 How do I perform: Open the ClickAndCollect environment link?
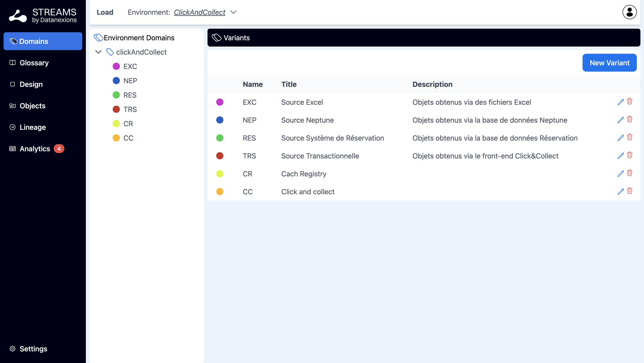(199, 12)
